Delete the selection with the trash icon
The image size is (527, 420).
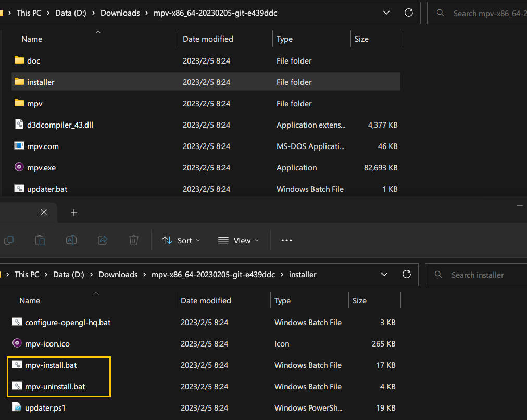[133, 240]
